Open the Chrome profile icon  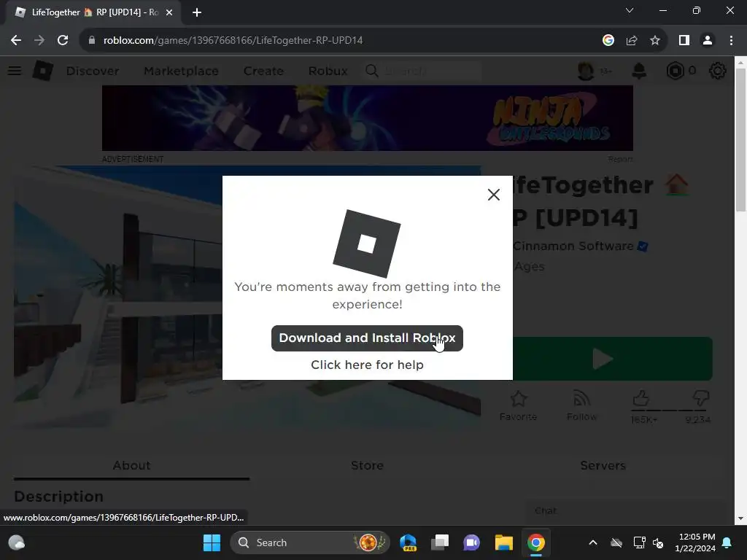point(708,41)
